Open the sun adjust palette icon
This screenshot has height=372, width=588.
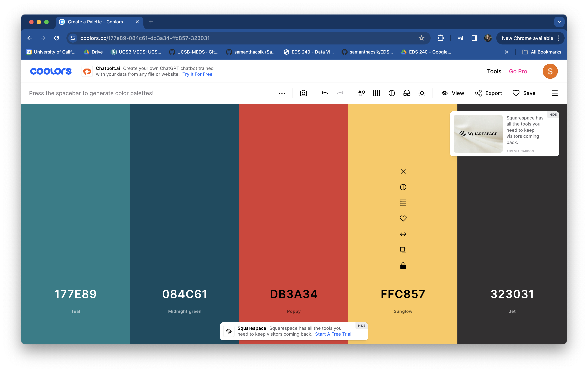tap(422, 93)
